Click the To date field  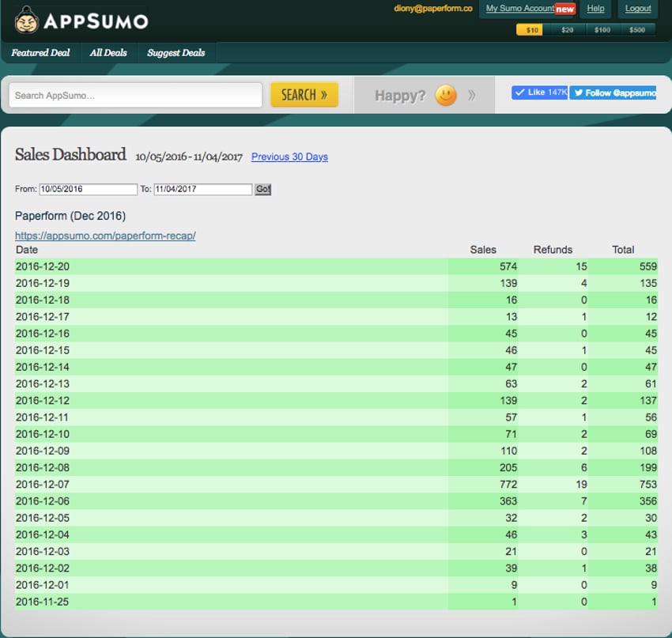coord(202,189)
